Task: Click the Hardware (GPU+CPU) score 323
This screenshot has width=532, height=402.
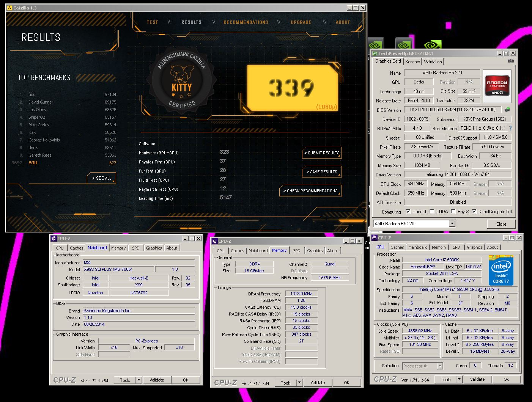Action: coord(224,152)
